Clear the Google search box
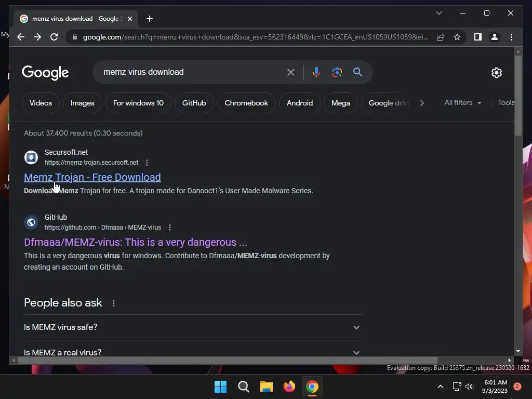The width and height of the screenshot is (532, 399). pyautogui.click(x=291, y=72)
